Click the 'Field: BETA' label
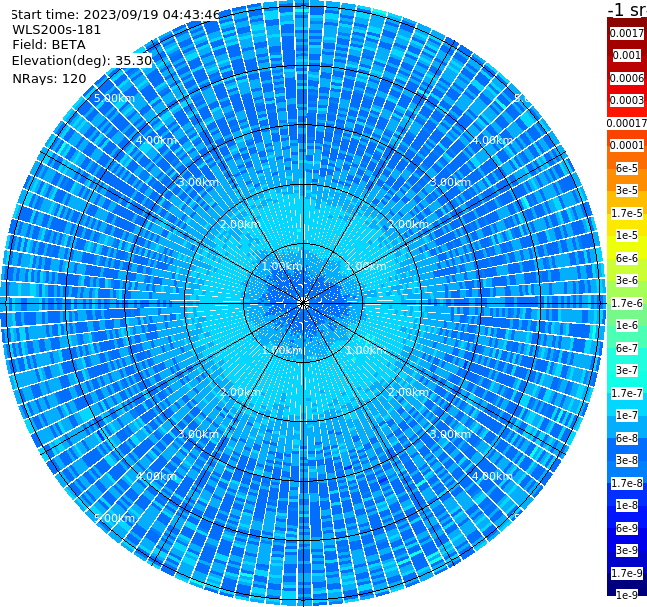647x607 pixels. coord(49,45)
